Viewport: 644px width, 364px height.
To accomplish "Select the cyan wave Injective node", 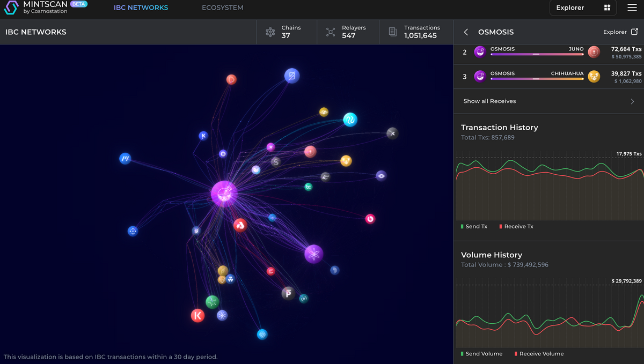I will pyautogui.click(x=350, y=120).
